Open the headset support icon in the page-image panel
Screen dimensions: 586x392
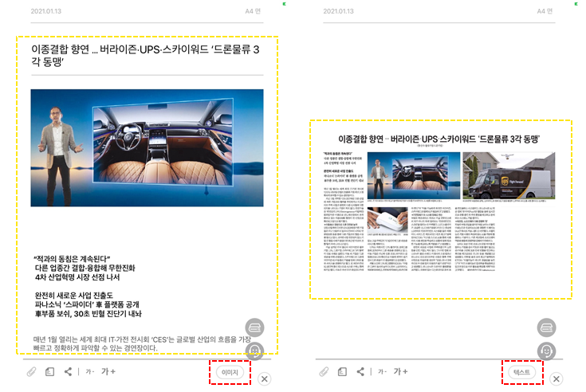click(546, 351)
